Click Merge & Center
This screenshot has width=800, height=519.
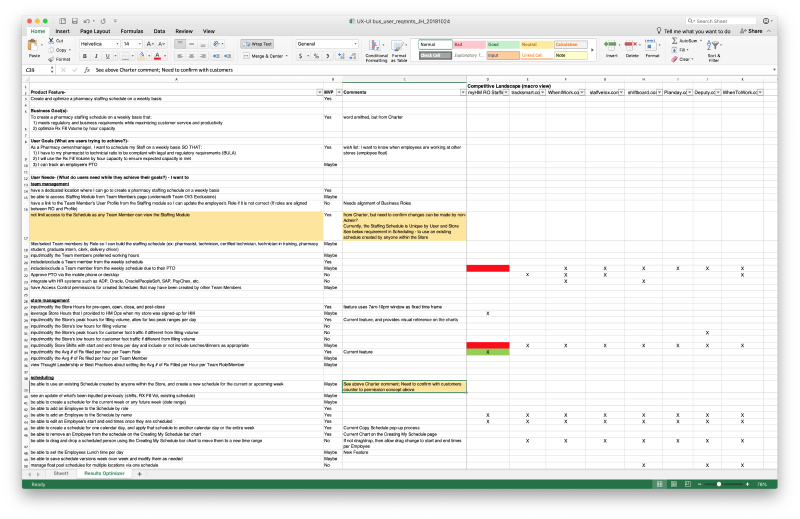265,56
